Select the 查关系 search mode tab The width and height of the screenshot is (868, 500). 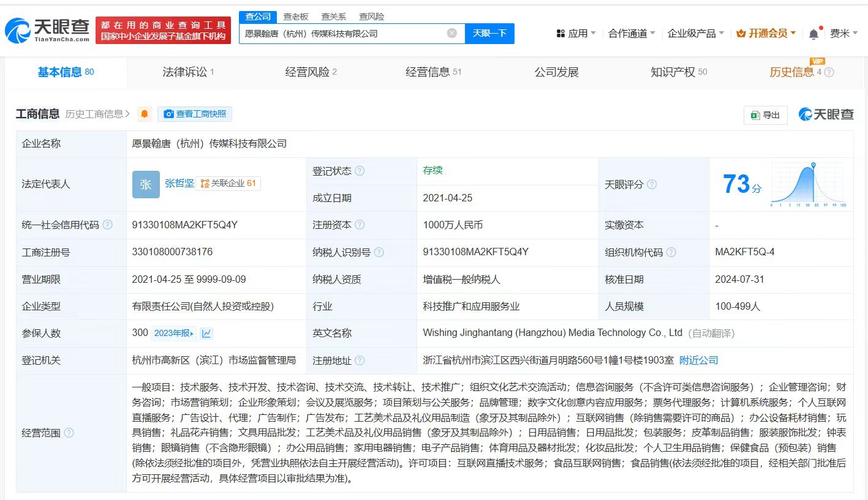point(334,17)
